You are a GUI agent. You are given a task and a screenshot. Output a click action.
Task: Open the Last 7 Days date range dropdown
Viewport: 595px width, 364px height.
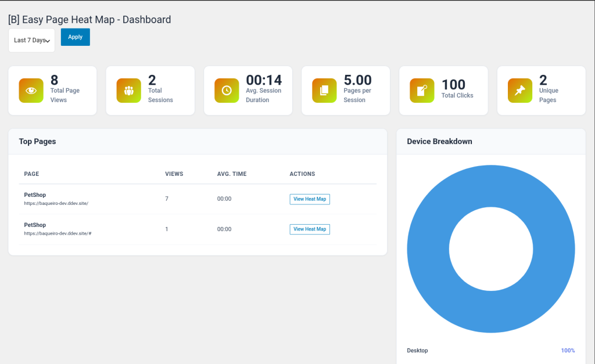pos(31,40)
